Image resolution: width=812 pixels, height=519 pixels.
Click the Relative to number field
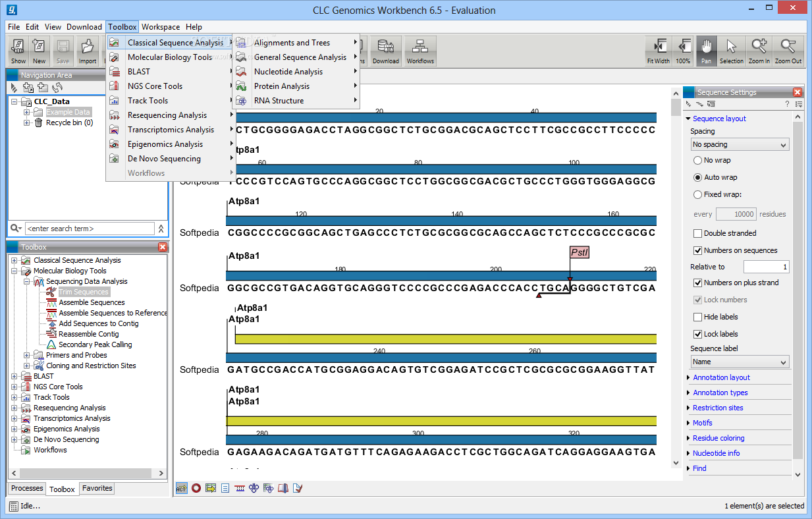766,267
